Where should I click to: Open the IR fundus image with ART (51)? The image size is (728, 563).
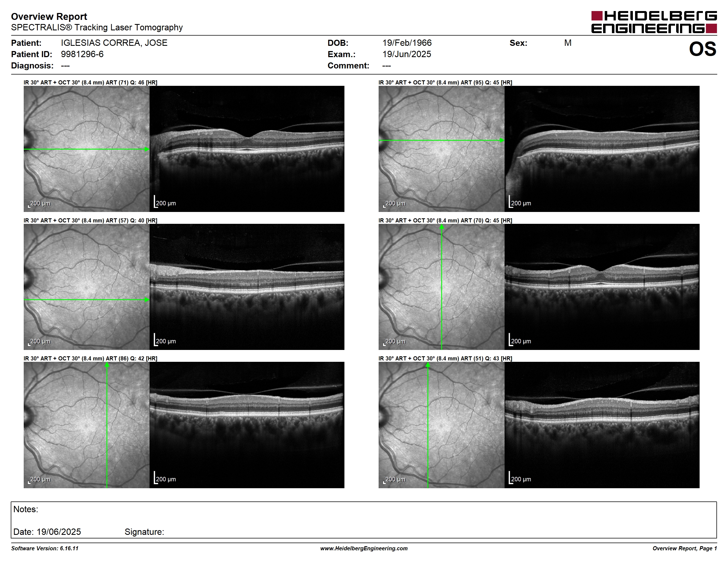tap(441, 425)
